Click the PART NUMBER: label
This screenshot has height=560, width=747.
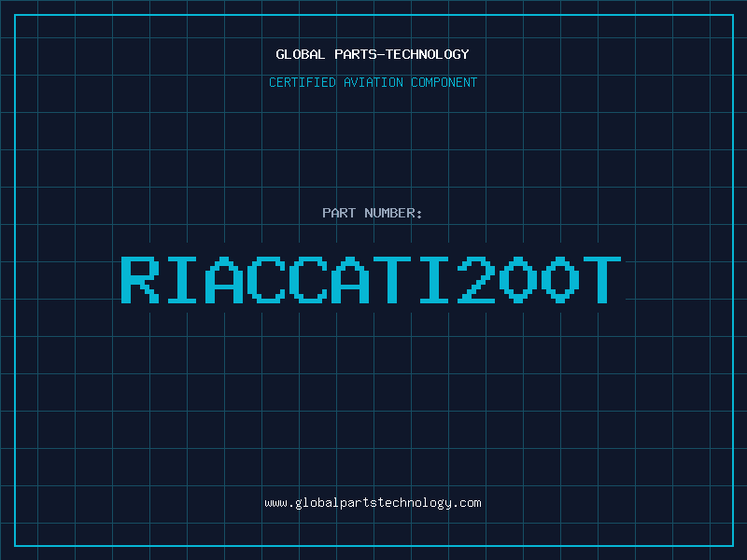coord(373,213)
